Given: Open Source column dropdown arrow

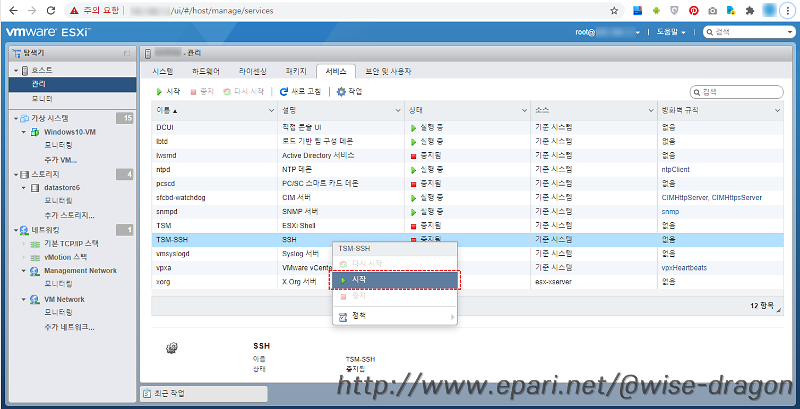Looking at the screenshot, I should [651, 110].
